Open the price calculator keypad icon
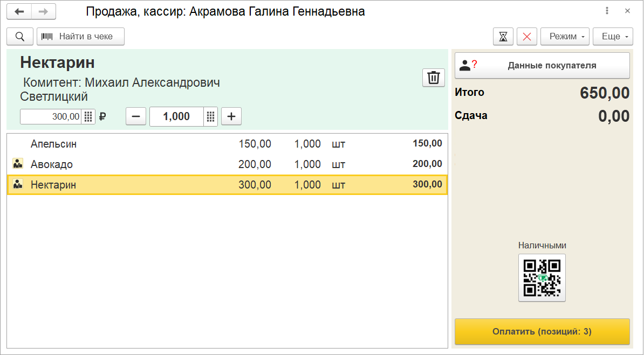 [88, 116]
